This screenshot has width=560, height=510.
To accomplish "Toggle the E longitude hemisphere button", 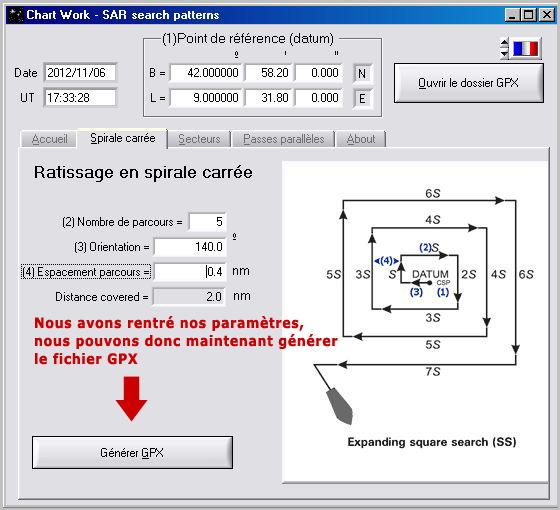I will [362, 98].
